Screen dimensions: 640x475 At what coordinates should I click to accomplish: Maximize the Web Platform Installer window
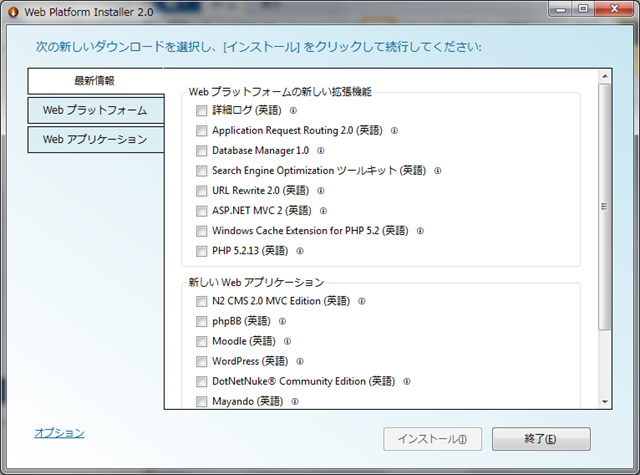click(x=583, y=9)
